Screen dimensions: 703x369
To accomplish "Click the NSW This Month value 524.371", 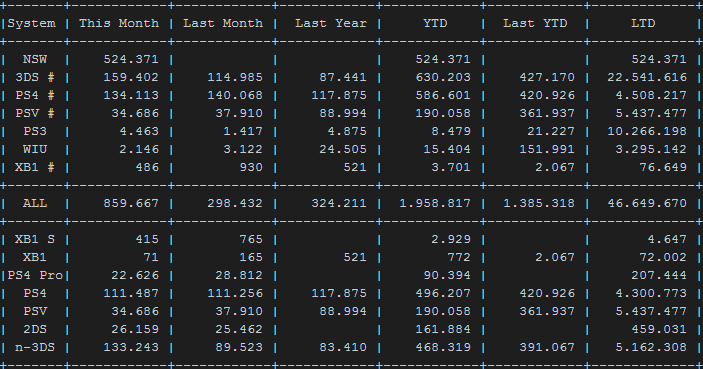I will pyautogui.click(x=131, y=59).
